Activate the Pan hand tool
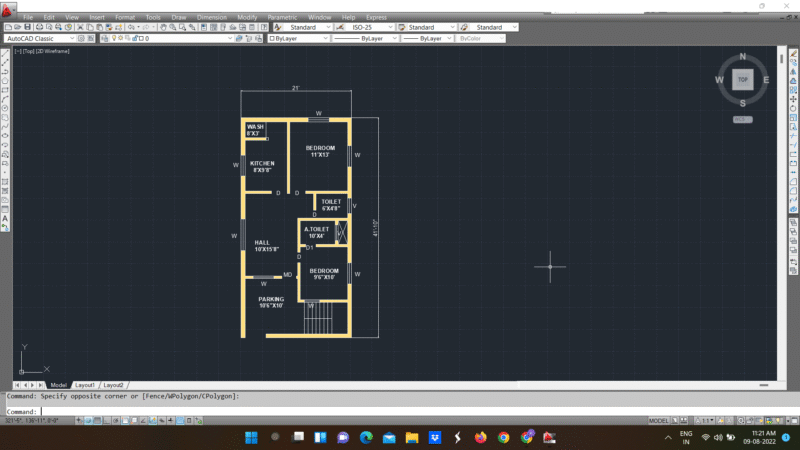 163,27
